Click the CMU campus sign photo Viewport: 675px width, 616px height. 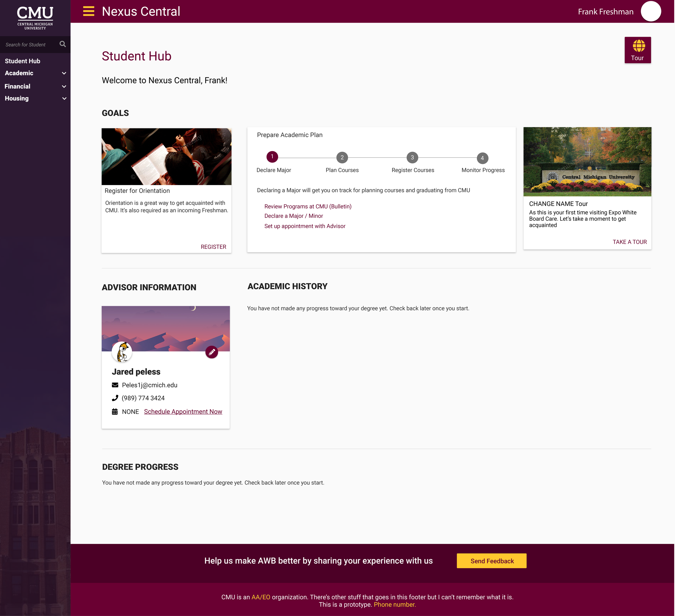(x=587, y=162)
